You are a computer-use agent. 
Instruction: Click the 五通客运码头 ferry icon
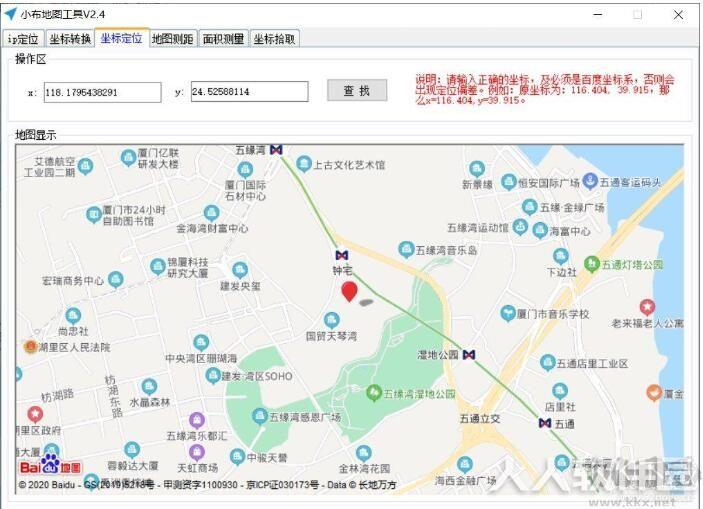[x=590, y=181]
